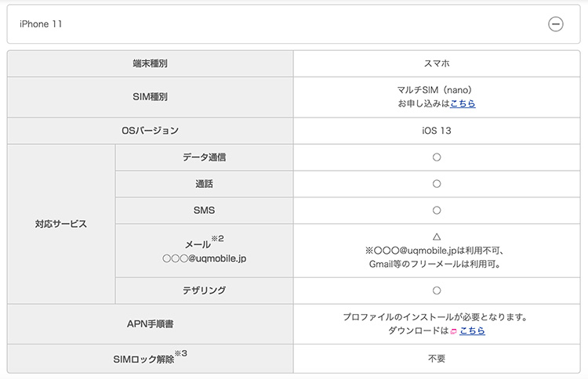Select the iOS 13 value text
The height and width of the screenshot is (379, 588).
(x=437, y=131)
